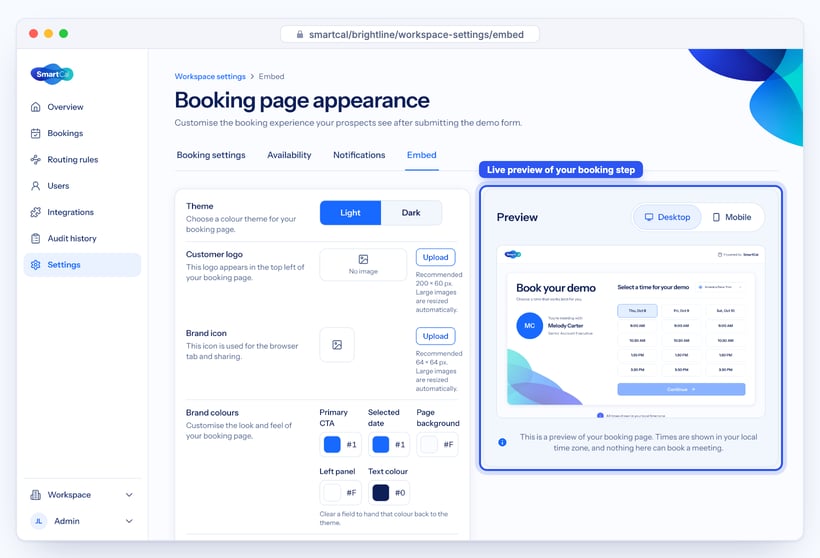Click the Desktop monitor icon in Preview
820x558 pixels.
tap(648, 217)
